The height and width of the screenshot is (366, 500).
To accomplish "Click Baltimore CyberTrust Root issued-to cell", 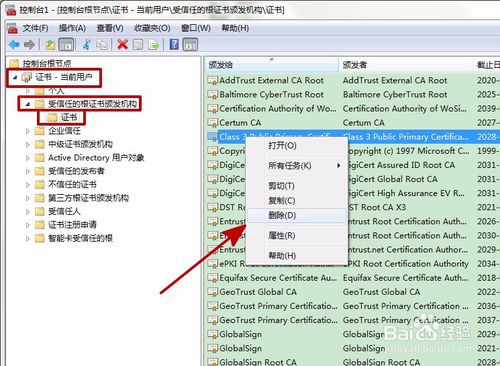I will click(x=271, y=95).
